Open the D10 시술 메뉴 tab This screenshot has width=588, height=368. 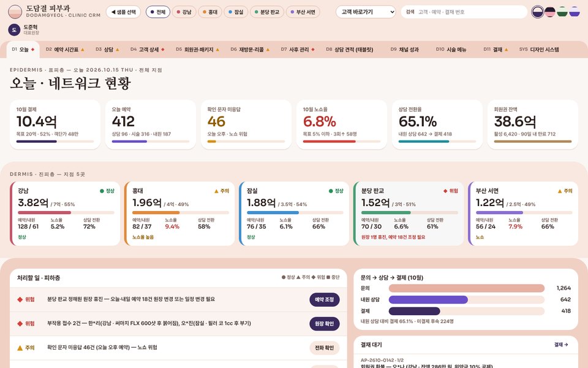[451, 50]
